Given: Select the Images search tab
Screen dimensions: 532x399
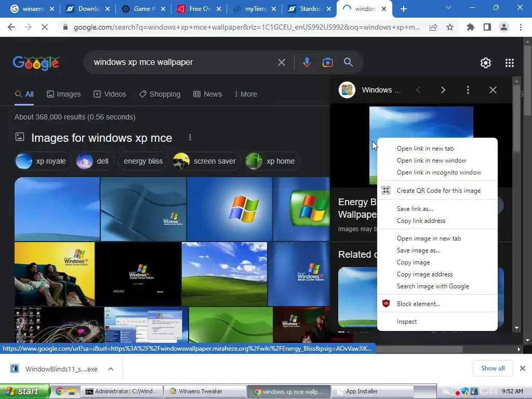Looking at the screenshot, I should tap(64, 95).
